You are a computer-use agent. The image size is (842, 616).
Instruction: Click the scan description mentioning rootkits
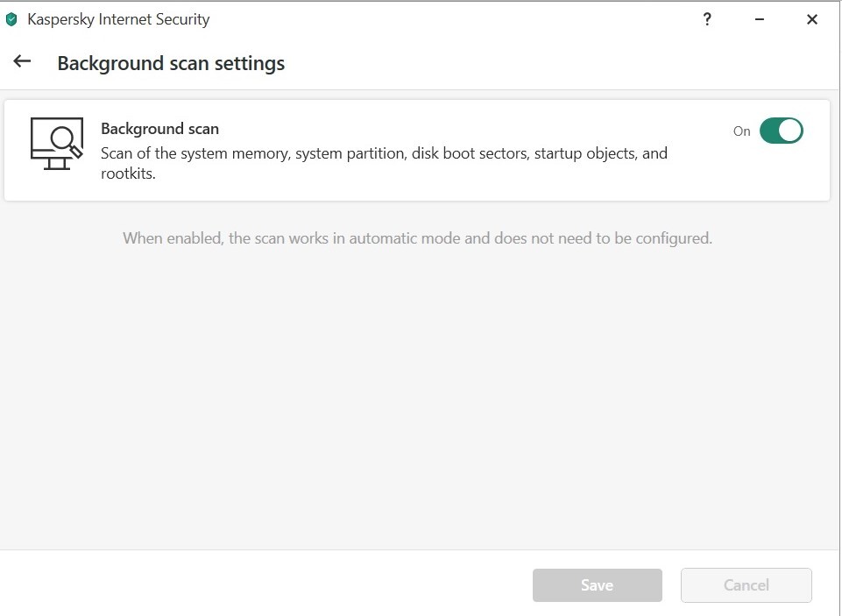coord(384,163)
